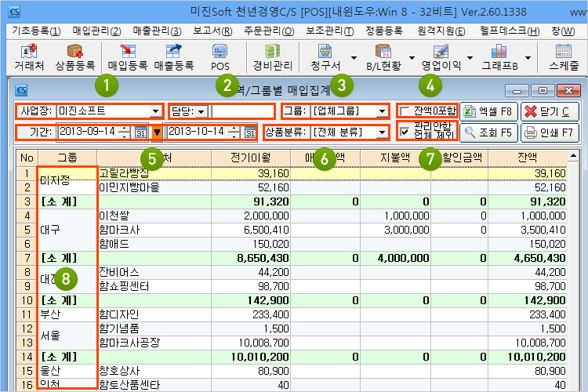This screenshot has width=588, height=392.
Task: Open 창(W) menu
Action: click(563, 31)
